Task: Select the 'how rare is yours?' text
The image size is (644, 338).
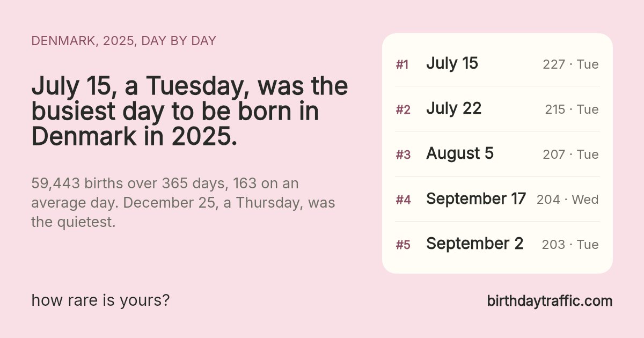Action: tap(100, 300)
